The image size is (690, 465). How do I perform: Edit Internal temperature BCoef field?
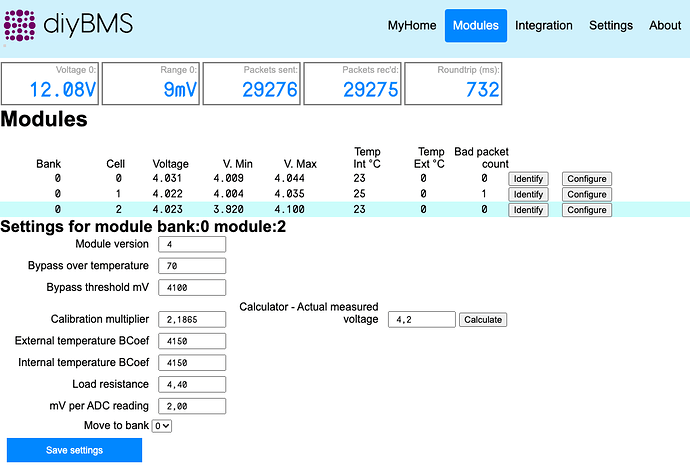pos(192,363)
